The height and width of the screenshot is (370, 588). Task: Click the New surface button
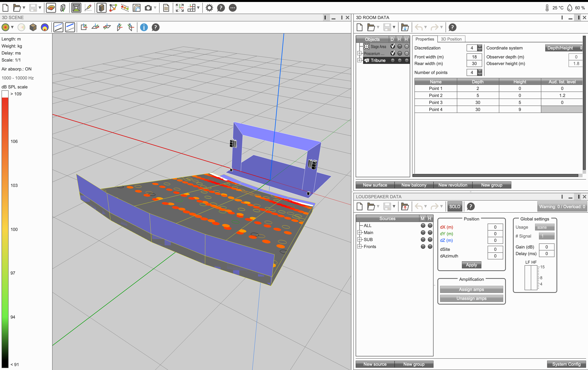click(375, 185)
